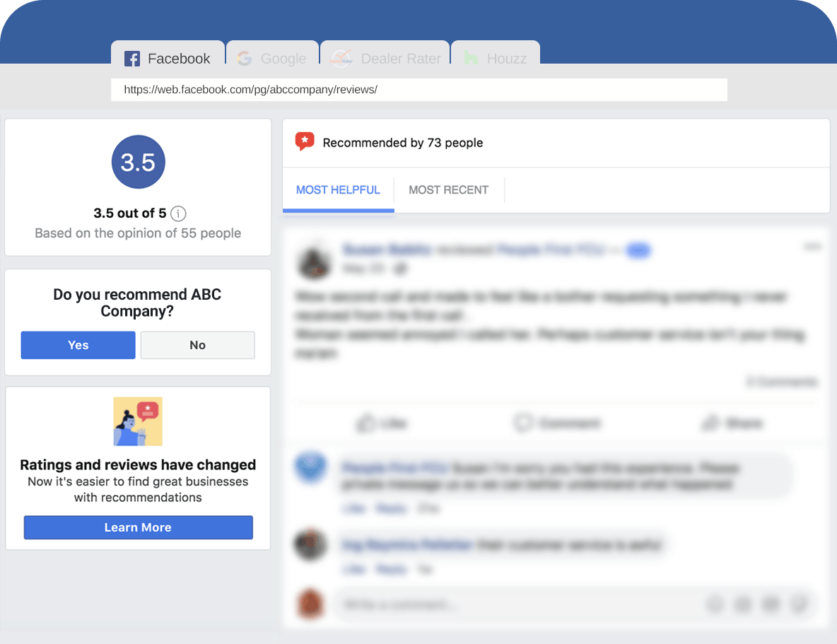This screenshot has height=644, width=837.
Task: Choose Yes to recommend ABC Company
Action: tap(78, 345)
